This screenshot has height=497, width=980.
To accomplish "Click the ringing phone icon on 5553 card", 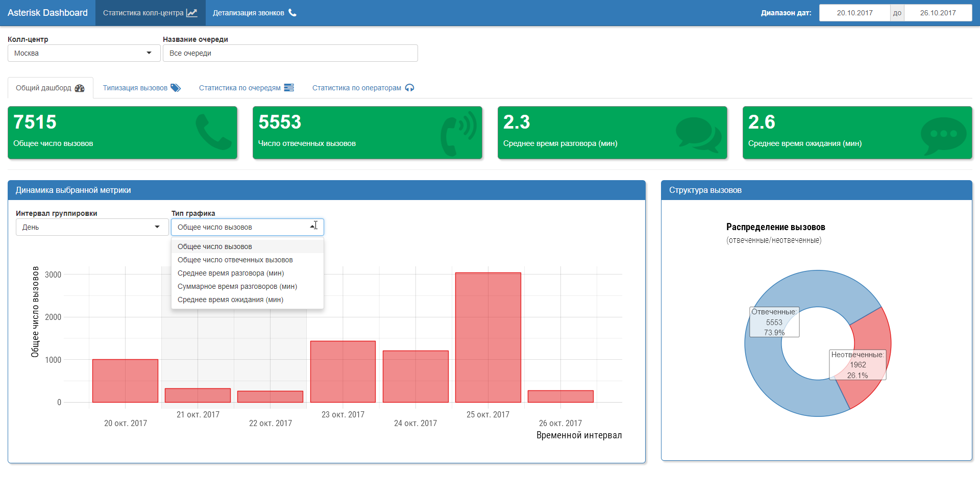I will pyautogui.click(x=458, y=133).
